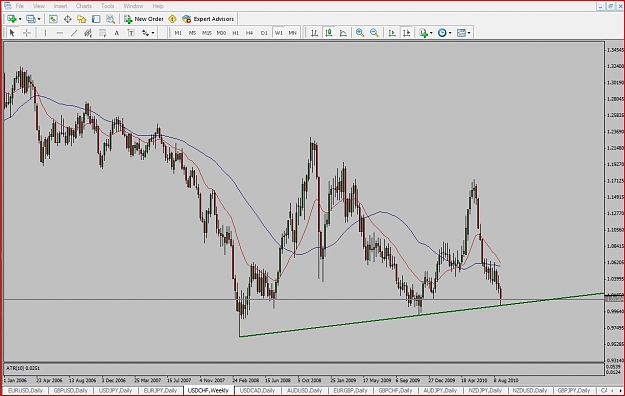
Task: Expand the Templates dropdown arrow
Action: (469, 33)
